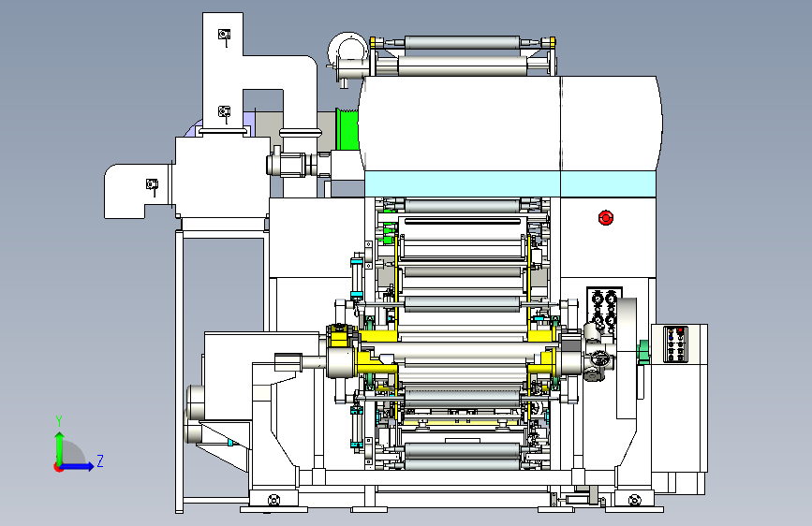Select the push-button control box on right cabinet
The height and width of the screenshot is (526, 812).
click(675, 344)
